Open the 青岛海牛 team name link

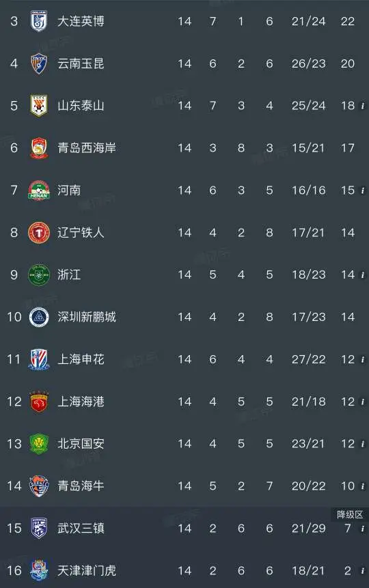click(81, 486)
